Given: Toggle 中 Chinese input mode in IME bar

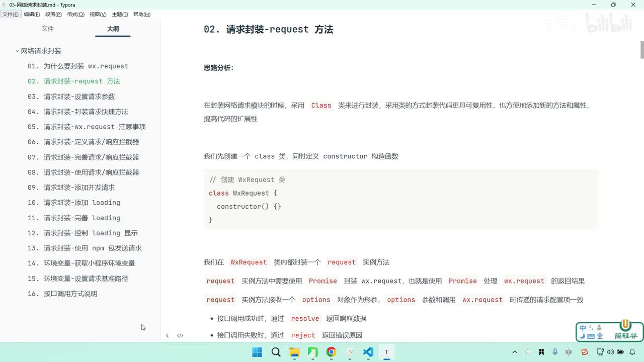Looking at the screenshot, I should click(x=583, y=328).
